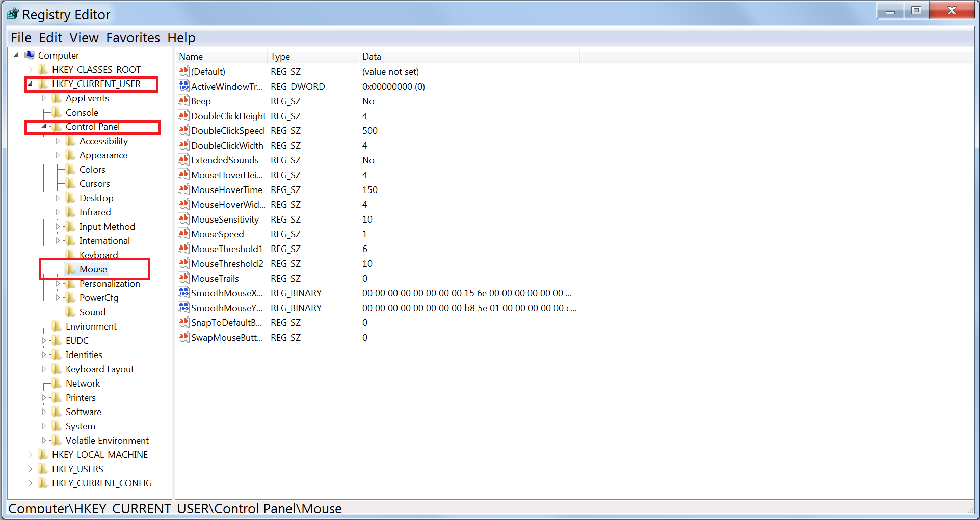Click the MouseSensitivity value icon
The width and height of the screenshot is (980, 520).
click(x=184, y=218)
